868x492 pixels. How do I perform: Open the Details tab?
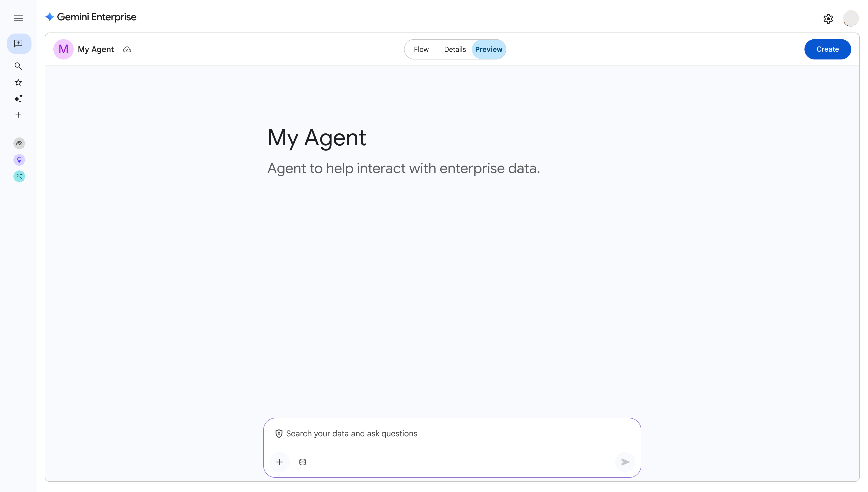(x=455, y=49)
